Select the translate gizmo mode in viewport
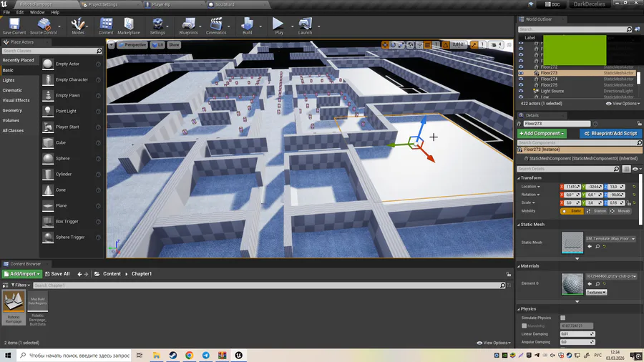Viewport: 644px width, 362px height. (x=385, y=45)
